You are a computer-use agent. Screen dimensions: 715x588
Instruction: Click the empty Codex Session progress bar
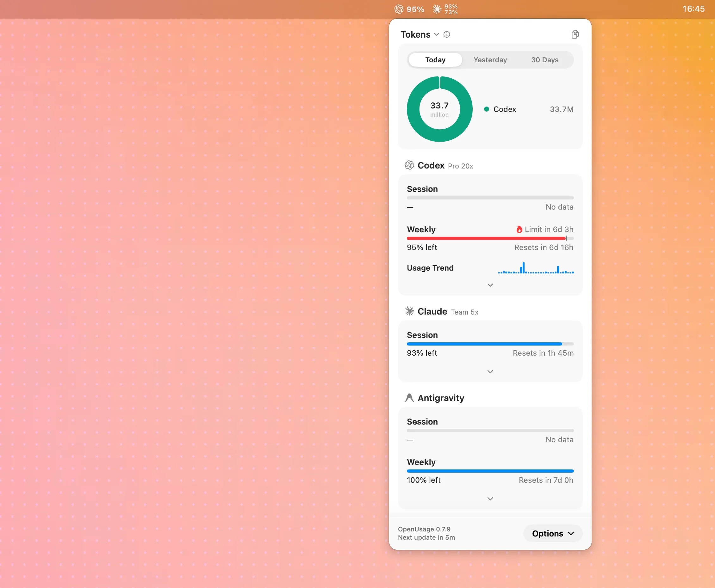click(490, 198)
